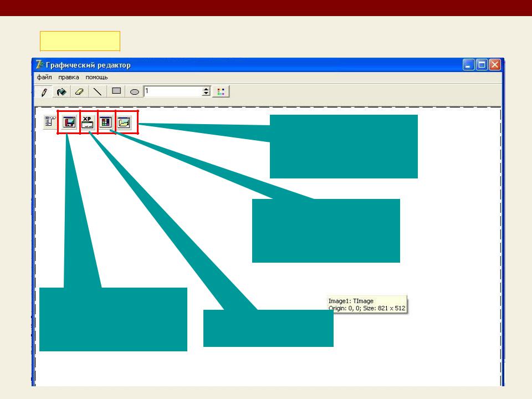Open the правка menu
Image resolution: width=532 pixels, height=399 pixels.
(x=69, y=78)
